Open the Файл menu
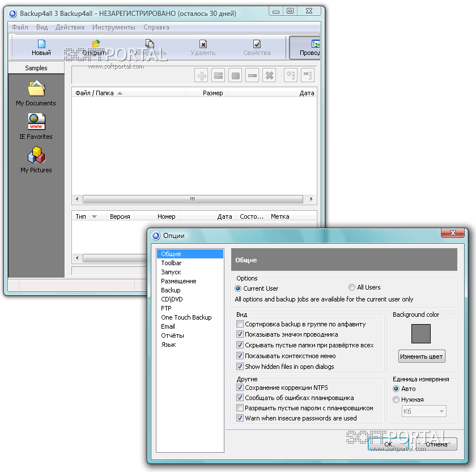476x472 pixels. tap(20, 27)
